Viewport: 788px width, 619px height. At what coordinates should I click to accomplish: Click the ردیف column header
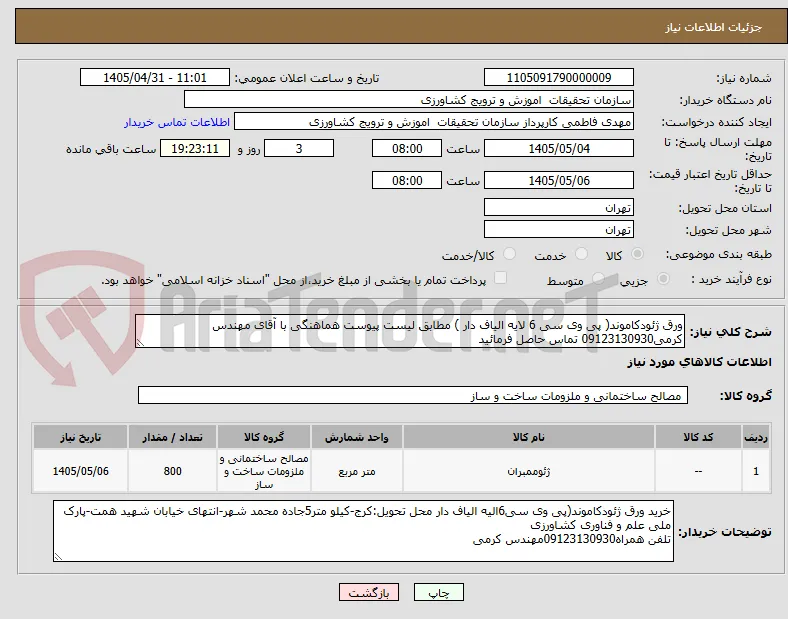756,437
